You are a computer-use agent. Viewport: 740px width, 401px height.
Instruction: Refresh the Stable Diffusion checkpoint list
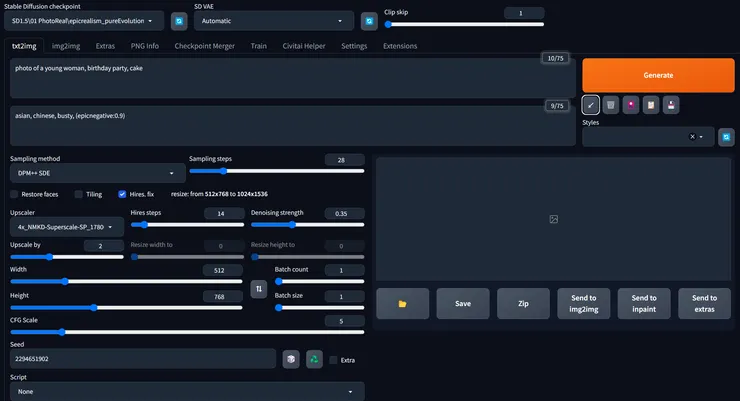click(179, 21)
